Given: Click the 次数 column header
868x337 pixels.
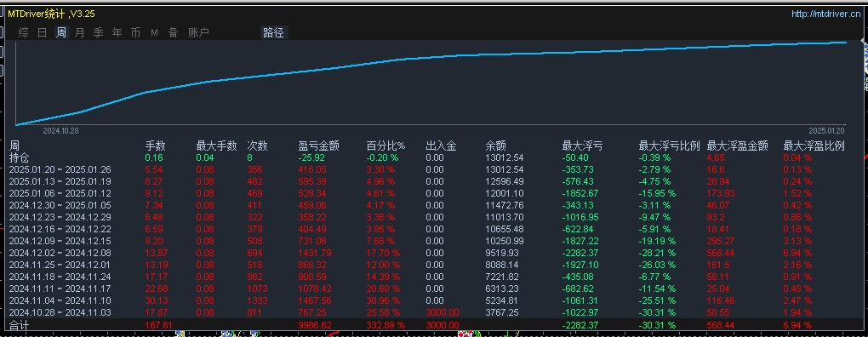Looking at the screenshot, I should pyautogui.click(x=257, y=146).
